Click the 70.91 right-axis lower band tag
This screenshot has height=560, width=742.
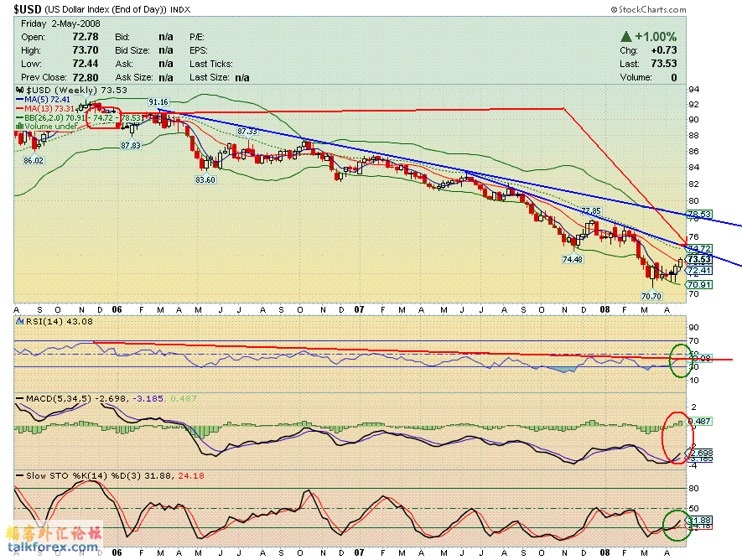[699, 285]
